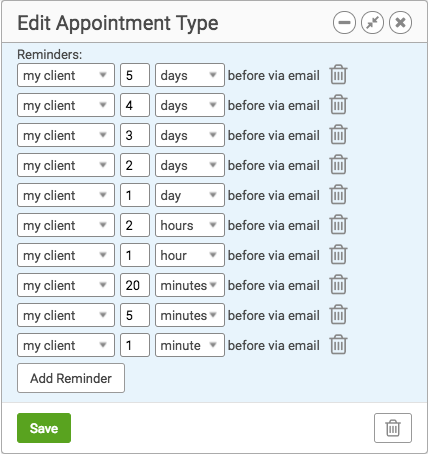428x454 pixels.
Task: Remove the 4 days email reminder
Action: (x=338, y=105)
